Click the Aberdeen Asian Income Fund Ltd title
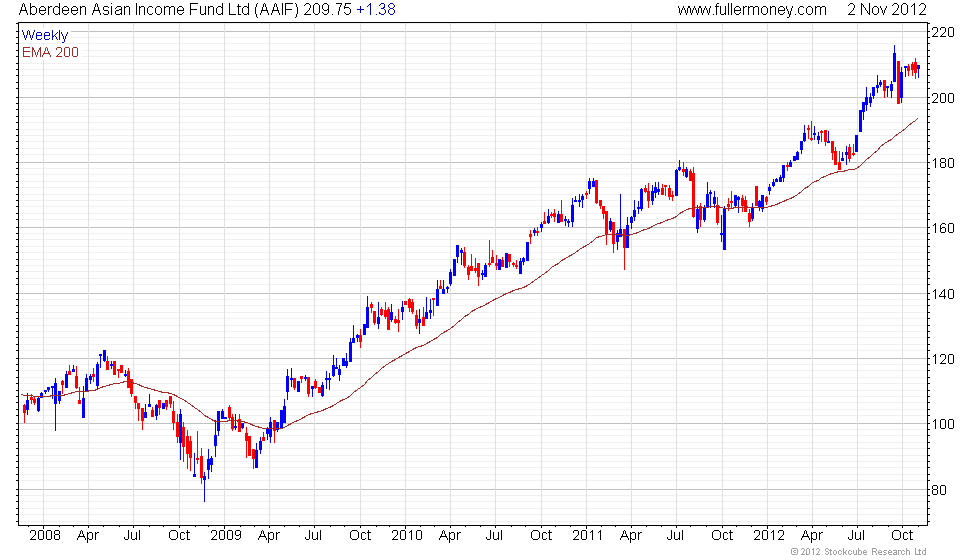The width and height of the screenshot is (980, 560). [x=159, y=9]
